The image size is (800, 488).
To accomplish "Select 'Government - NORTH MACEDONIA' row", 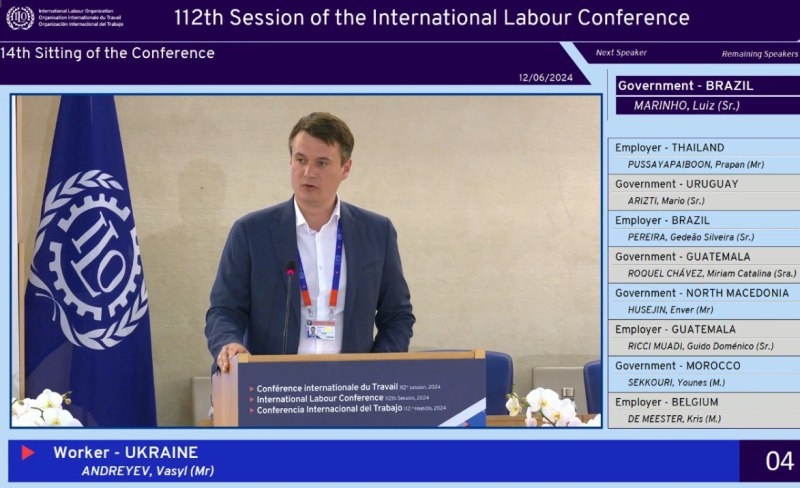I will 702,292.
